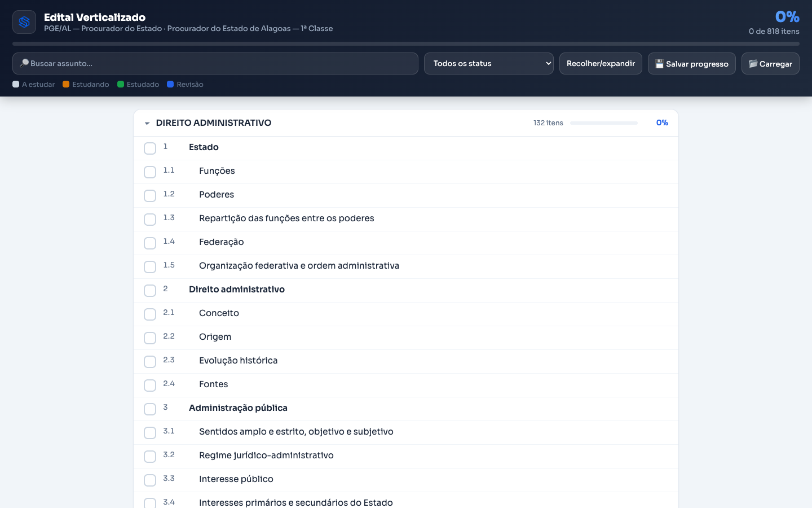Click the overall progress bar in header
This screenshot has height=508, width=812.
406,43
